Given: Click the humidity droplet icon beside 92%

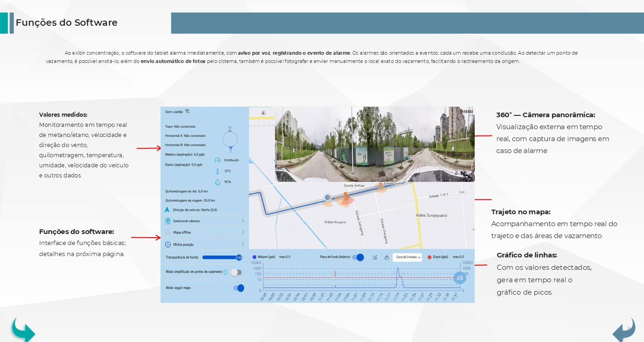Looking at the screenshot, I should (x=218, y=182).
